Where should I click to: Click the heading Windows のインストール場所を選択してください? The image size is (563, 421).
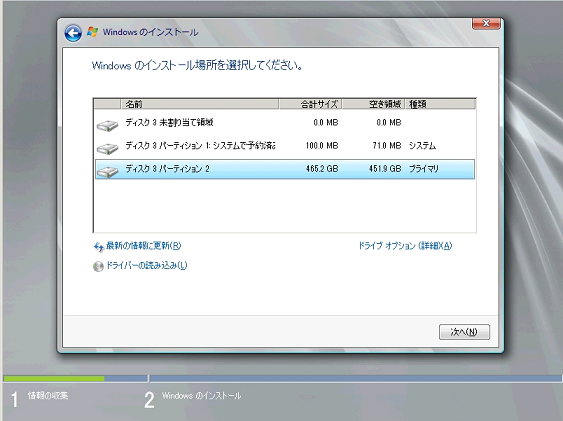click(x=197, y=66)
